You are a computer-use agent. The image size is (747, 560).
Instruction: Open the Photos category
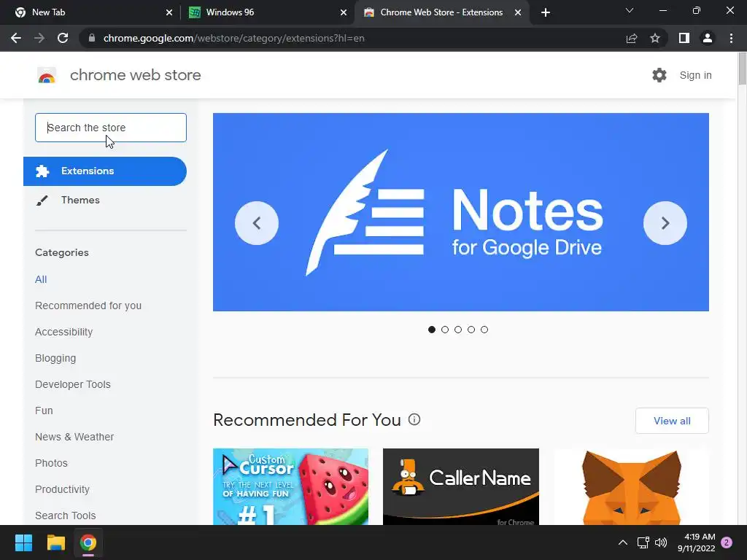click(52, 463)
